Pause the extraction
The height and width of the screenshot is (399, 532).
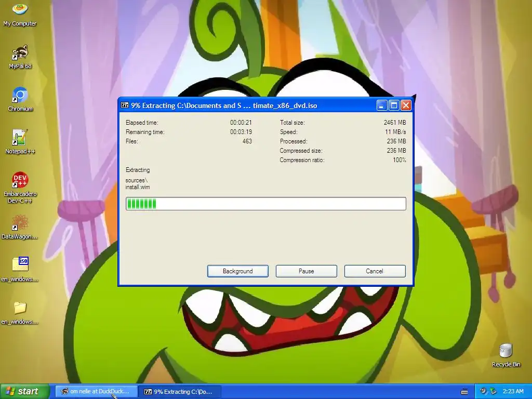click(307, 271)
